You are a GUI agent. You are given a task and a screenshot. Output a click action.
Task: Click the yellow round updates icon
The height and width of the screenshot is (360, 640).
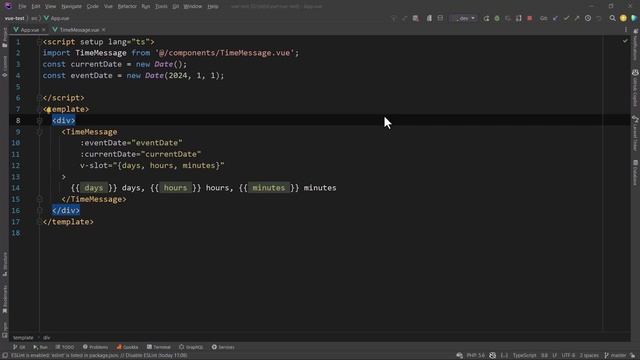[x=623, y=18]
